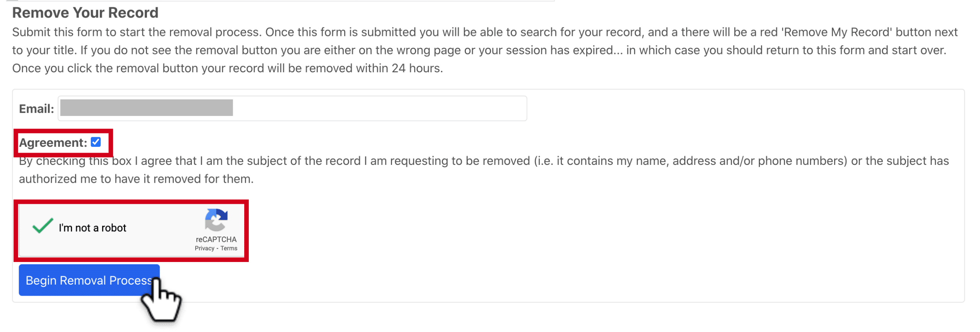Click the agreement statement paragraph text
This screenshot has height=332, width=980.
click(x=484, y=170)
